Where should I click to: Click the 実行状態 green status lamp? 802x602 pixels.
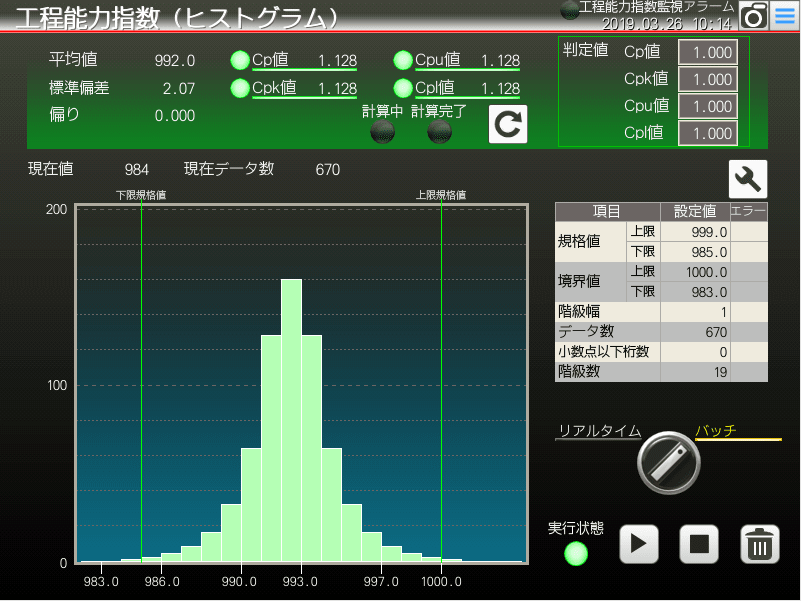coord(576,553)
